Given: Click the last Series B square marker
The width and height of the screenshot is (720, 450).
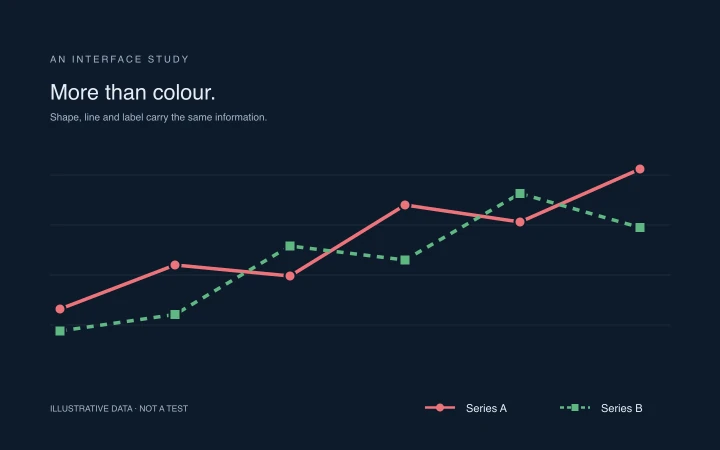Looking at the screenshot, I should pyautogui.click(x=640, y=228).
